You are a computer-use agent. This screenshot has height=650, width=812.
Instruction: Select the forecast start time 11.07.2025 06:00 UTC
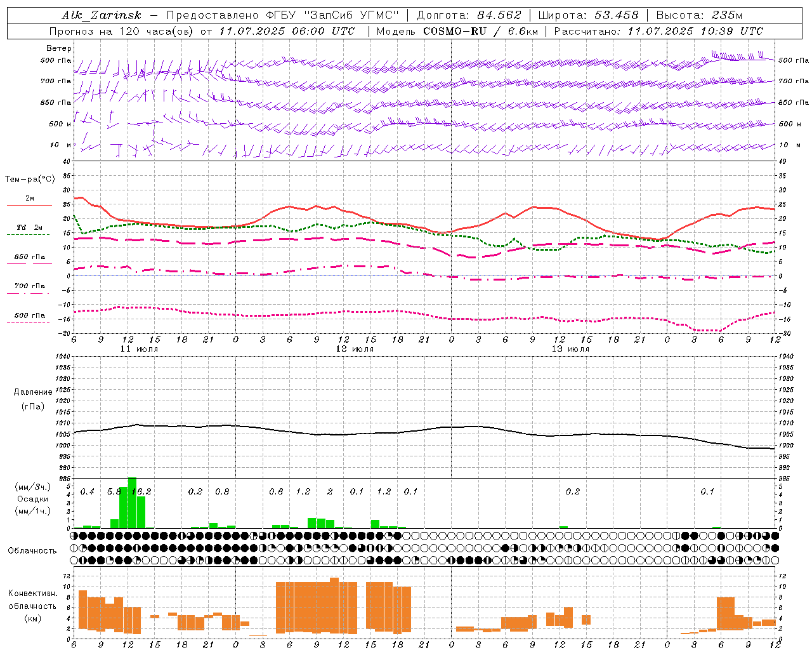(287, 31)
